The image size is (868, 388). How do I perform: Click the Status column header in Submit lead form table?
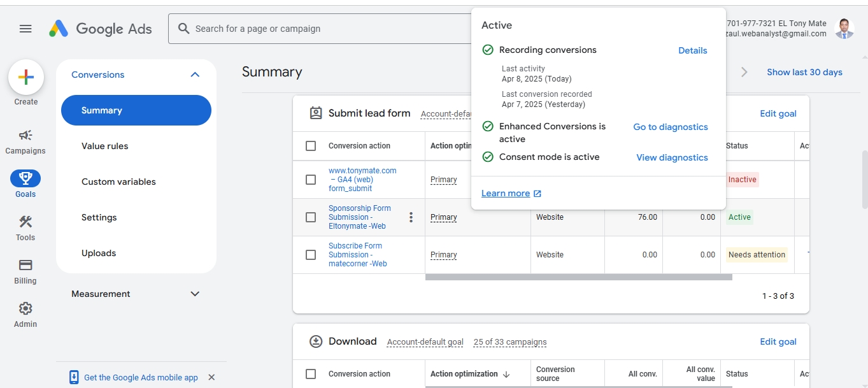(737, 146)
